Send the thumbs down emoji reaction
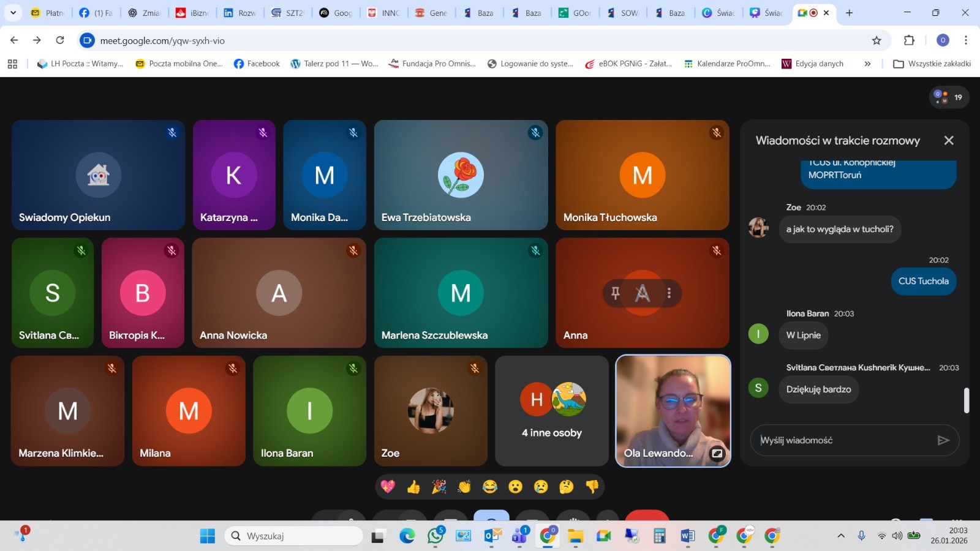The width and height of the screenshot is (980, 551). click(592, 487)
